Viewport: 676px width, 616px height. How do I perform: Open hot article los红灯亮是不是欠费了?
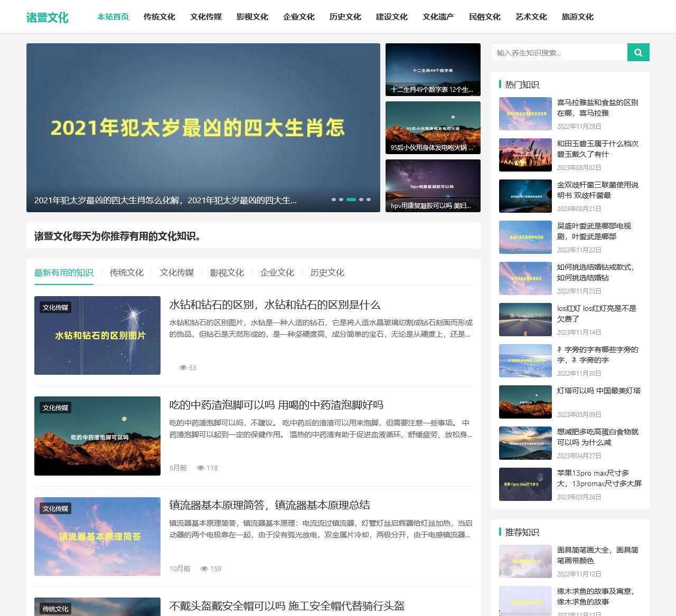click(597, 314)
